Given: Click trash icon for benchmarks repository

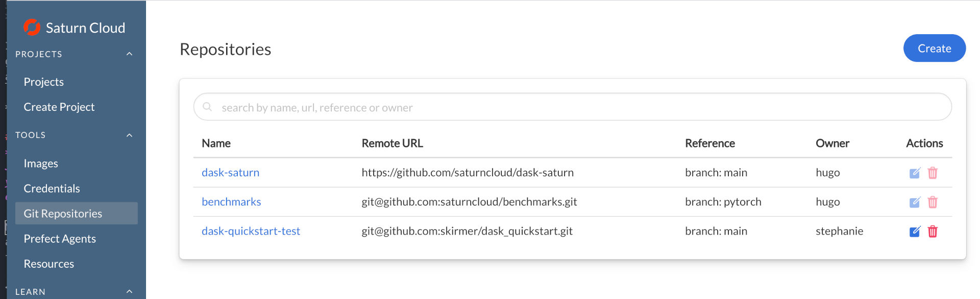Looking at the screenshot, I should coord(933,202).
